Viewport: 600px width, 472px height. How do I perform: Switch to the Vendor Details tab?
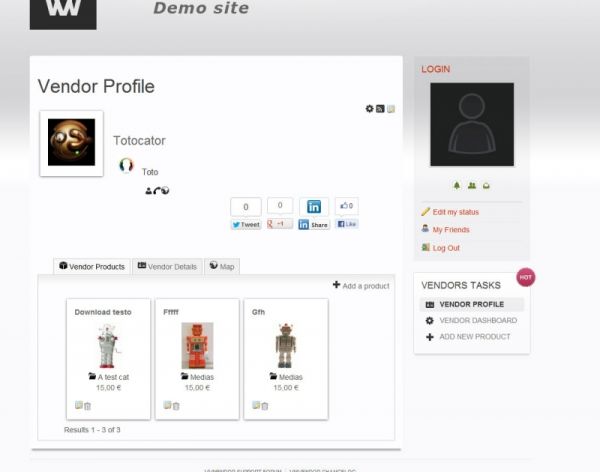point(167,266)
